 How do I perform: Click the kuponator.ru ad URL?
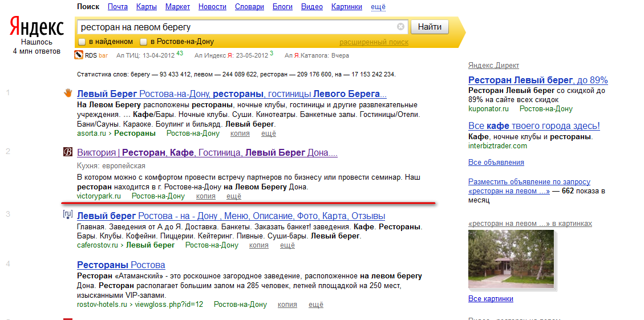pos(488,109)
